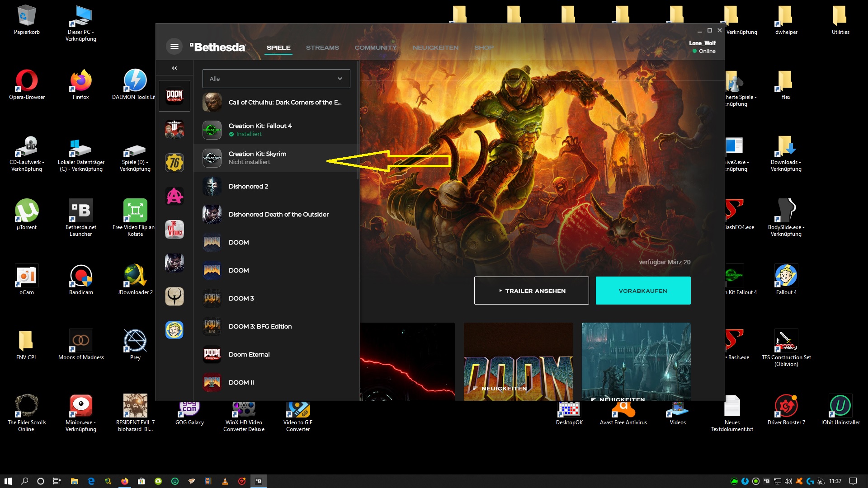Collapse the game list with the double chevron
This screenshot has height=488, width=868.
click(175, 68)
